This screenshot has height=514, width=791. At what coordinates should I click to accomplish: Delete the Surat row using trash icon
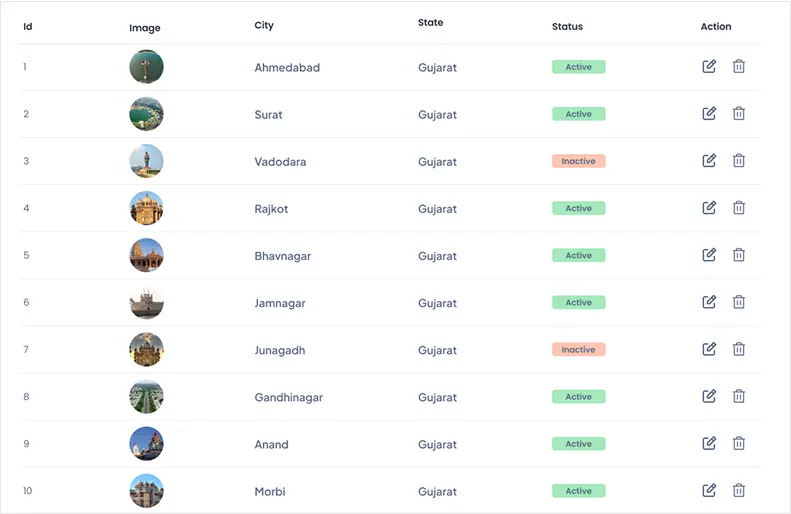click(x=739, y=113)
